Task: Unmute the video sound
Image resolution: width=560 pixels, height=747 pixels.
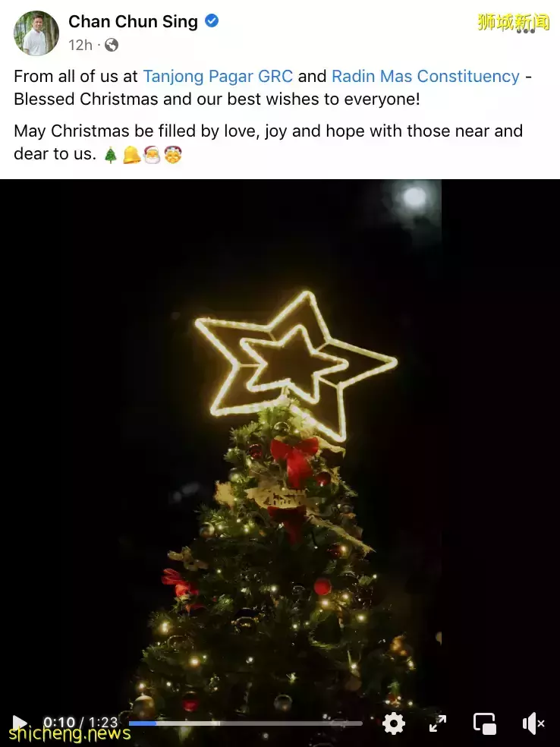Action: click(533, 723)
